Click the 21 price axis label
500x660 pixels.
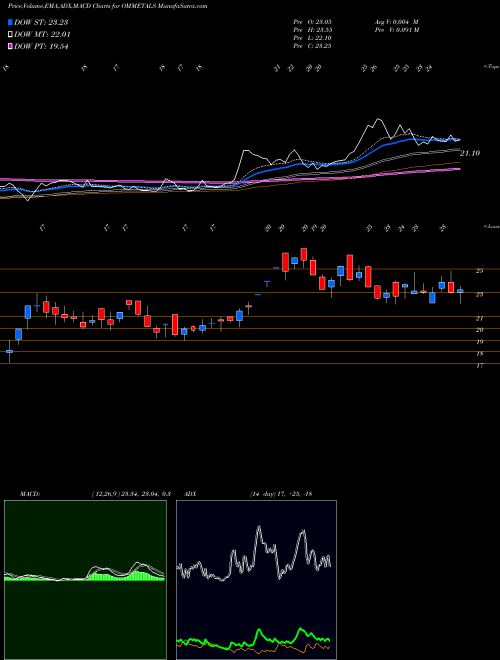[x=479, y=319]
